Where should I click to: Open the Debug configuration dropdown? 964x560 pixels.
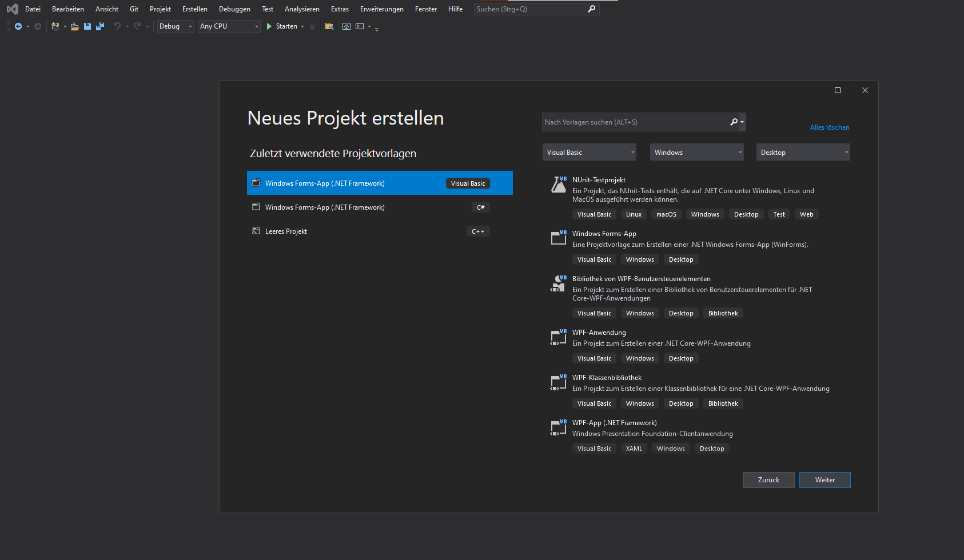click(176, 26)
